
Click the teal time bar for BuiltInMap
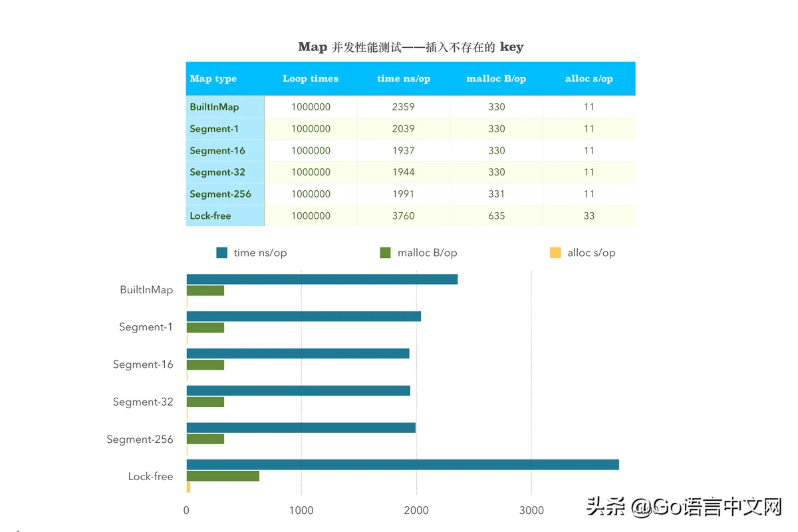[322, 279]
